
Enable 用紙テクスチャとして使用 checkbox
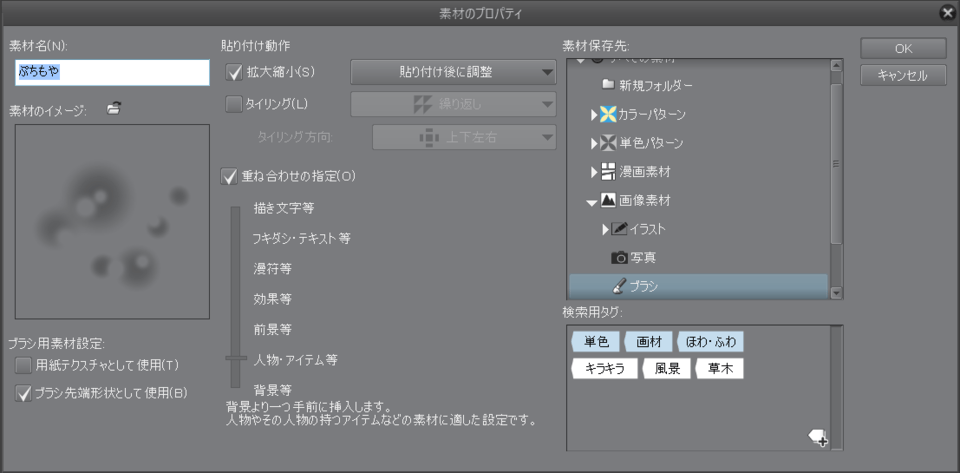click(x=24, y=365)
